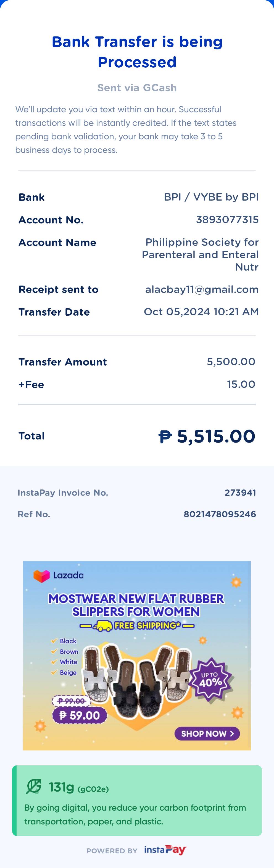Click the Black color checkmark in the ad
The width and height of the screenshot is (274, 868).
pos(54,641)
